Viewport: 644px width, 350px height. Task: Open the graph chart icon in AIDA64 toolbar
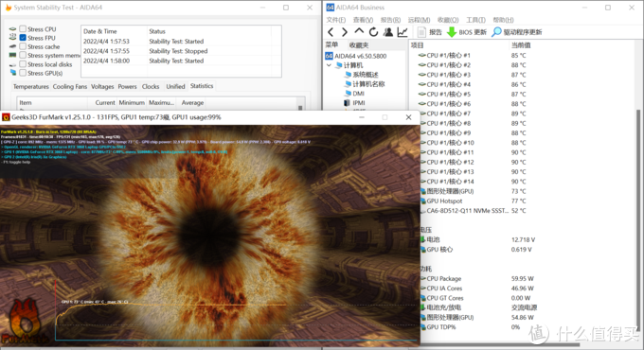click(402, 32)
